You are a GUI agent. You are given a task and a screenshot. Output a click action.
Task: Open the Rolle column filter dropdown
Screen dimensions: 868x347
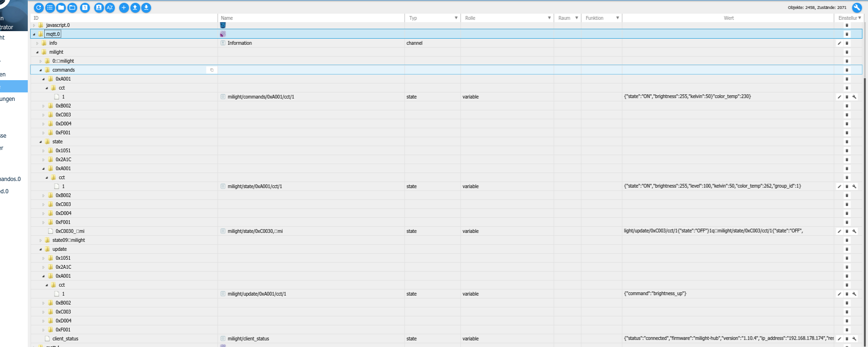click(x=549, y=18)
